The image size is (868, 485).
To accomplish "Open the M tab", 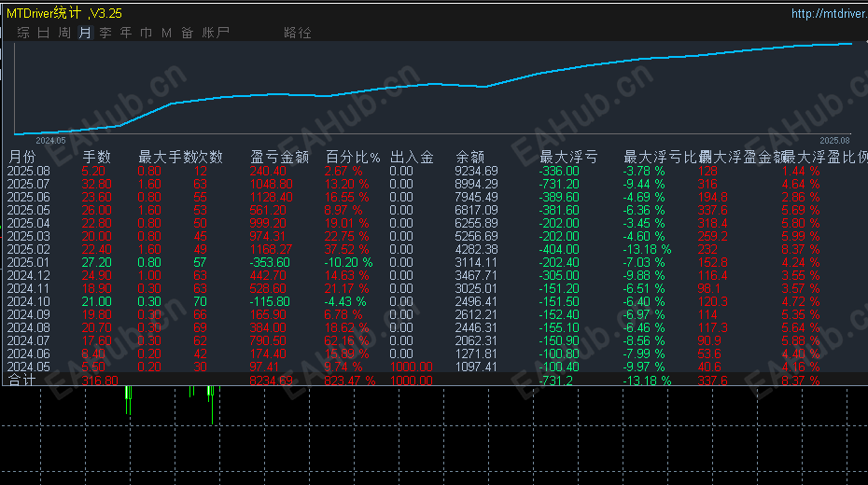I will (167, 34).
